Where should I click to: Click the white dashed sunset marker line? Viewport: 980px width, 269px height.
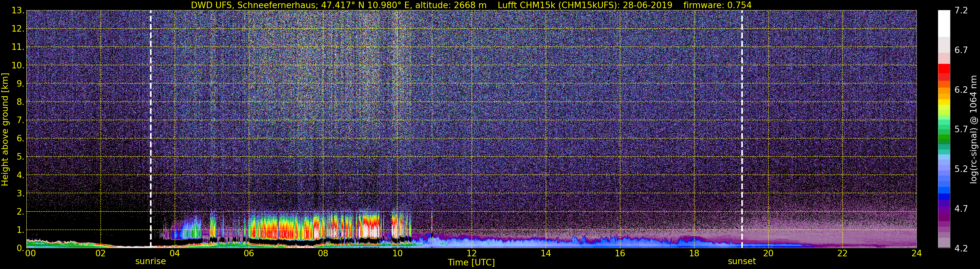click(x=742, y=129)
